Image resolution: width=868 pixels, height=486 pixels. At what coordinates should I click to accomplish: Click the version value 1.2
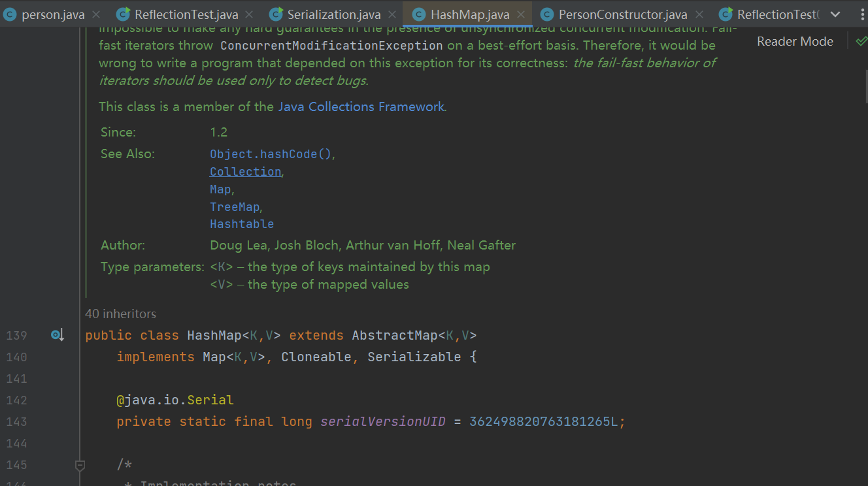pyautogui.click(x=219, y=132)
